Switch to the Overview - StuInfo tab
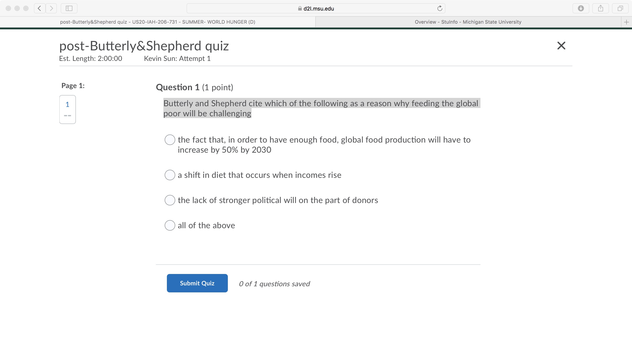 pos(468,22)
